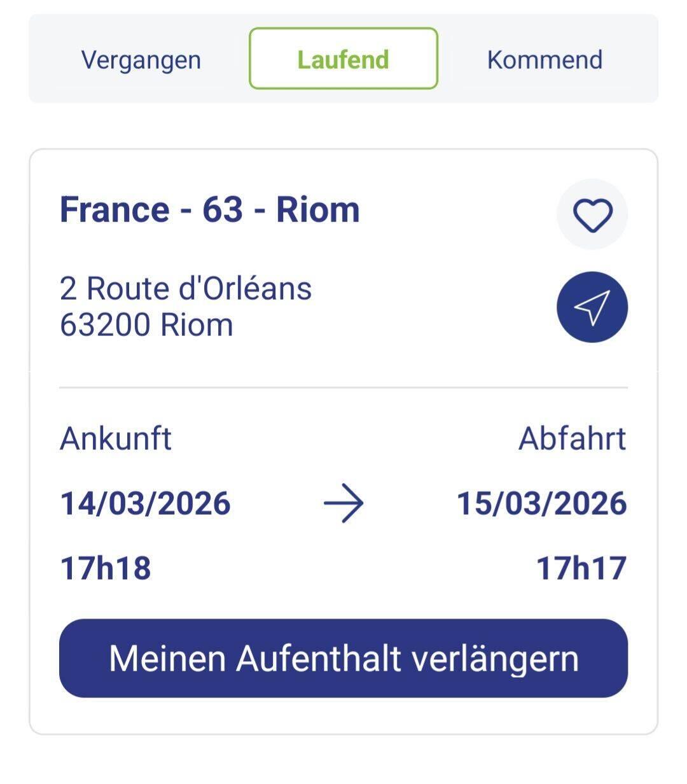Click the horizontal divider below the address
687x784 pixels.
(343, 387)
